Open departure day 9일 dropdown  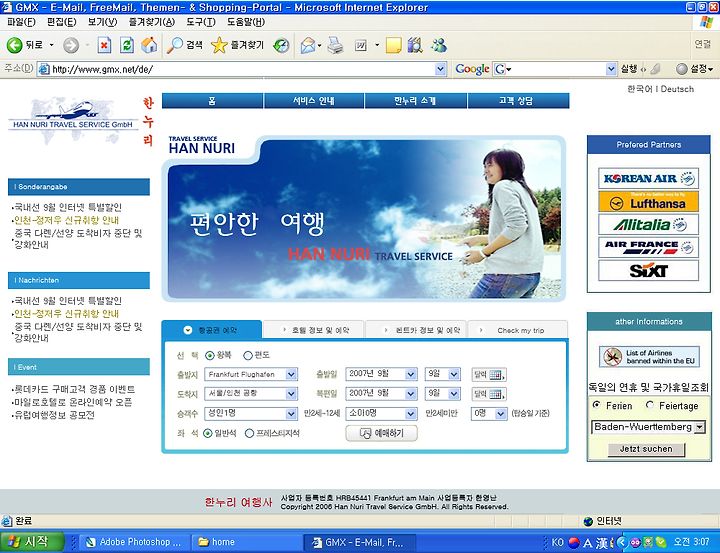click(x=443, y=374)
